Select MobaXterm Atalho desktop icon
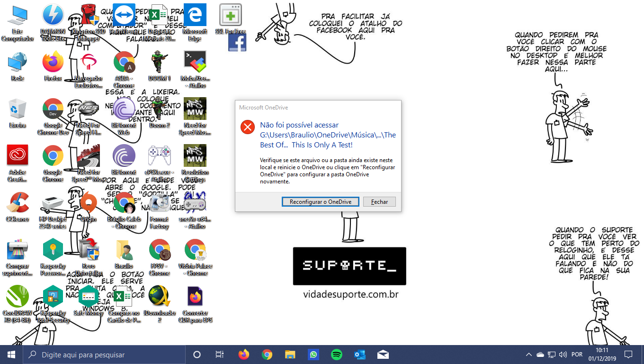Viewport: 644px width, 364px height. [195, 71]
